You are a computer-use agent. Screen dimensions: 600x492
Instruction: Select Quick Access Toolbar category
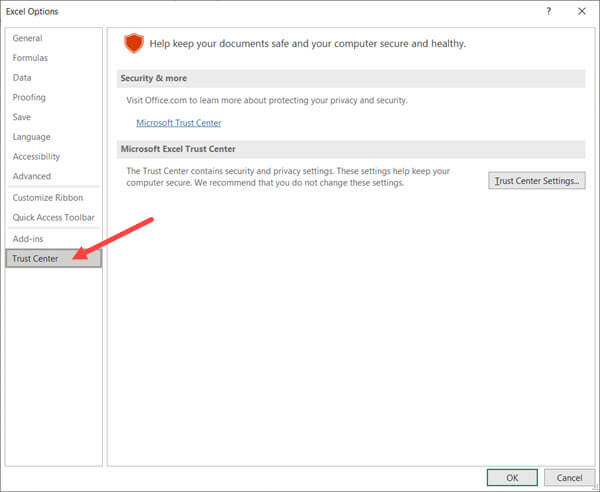click(54, 217)
